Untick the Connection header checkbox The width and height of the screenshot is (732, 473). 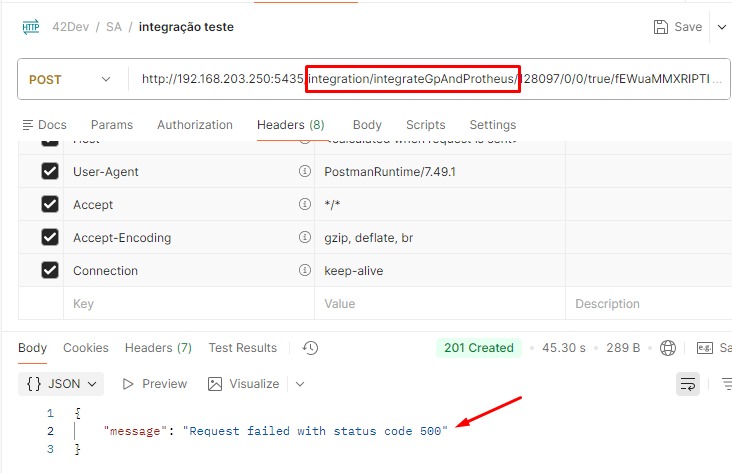click(50, 271)
